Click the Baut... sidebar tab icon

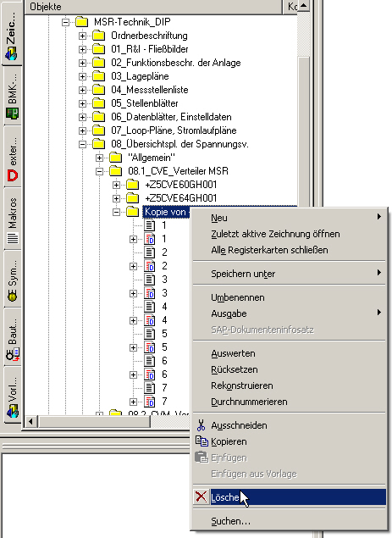click(13, 355)
